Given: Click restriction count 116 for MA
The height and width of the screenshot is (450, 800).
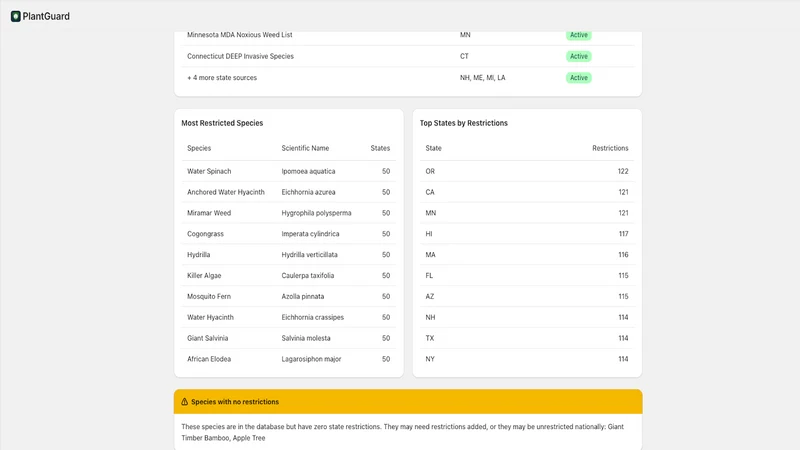Looking at the screenshot, I should [x=623, y=255].
